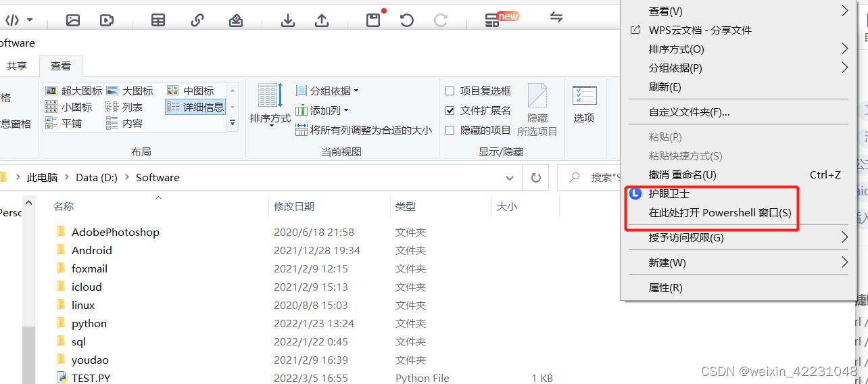This screenshot has width=868, height=384.
Task: Select Properties (属性) in context menu
Action: pyautogui.click(x=738, y=287)
